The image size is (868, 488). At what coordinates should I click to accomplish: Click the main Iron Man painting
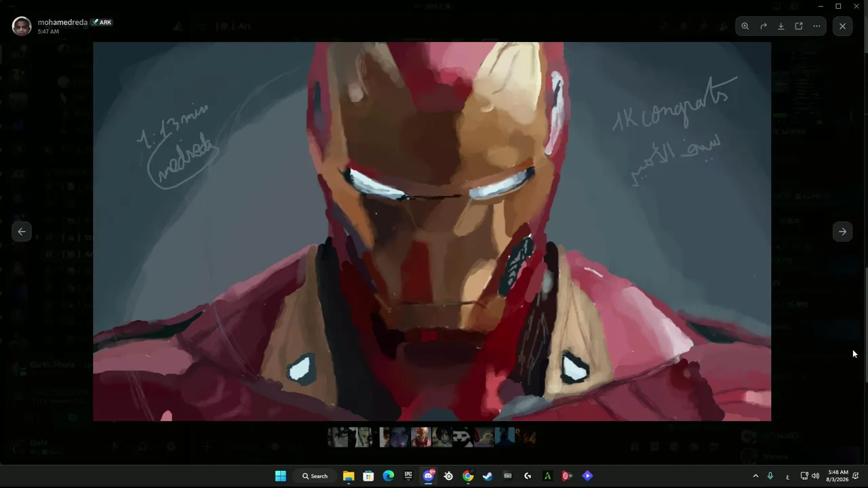(432, 232)
